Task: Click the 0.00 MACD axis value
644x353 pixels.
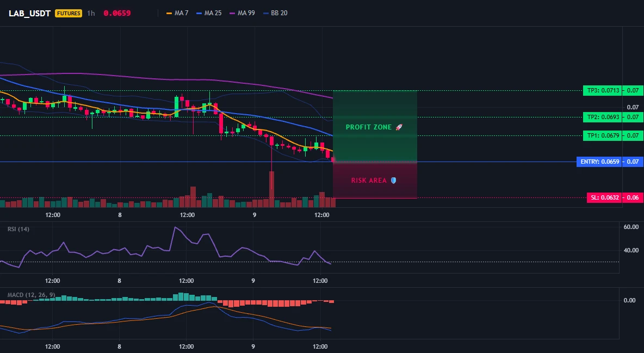Action: point(630,300)
